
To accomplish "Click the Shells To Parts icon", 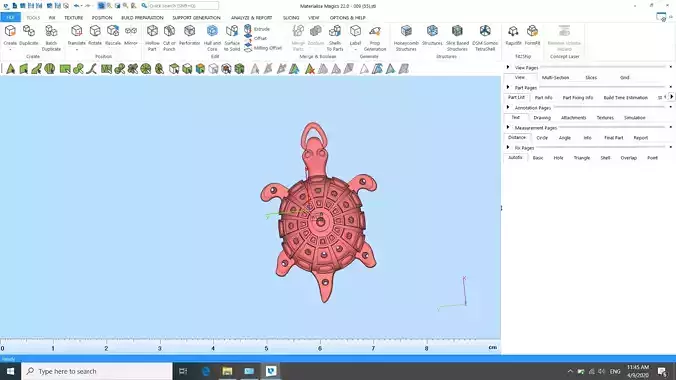I will [335, 31].
